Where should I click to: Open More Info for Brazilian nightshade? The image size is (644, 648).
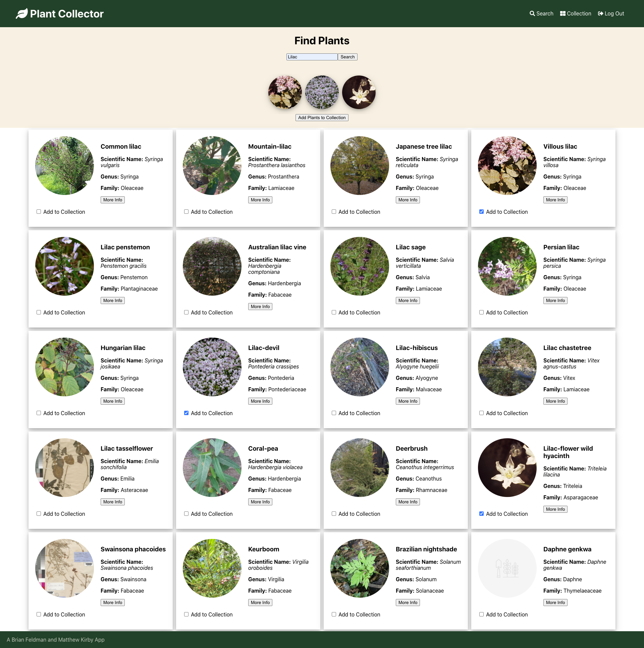pos(408,603)
